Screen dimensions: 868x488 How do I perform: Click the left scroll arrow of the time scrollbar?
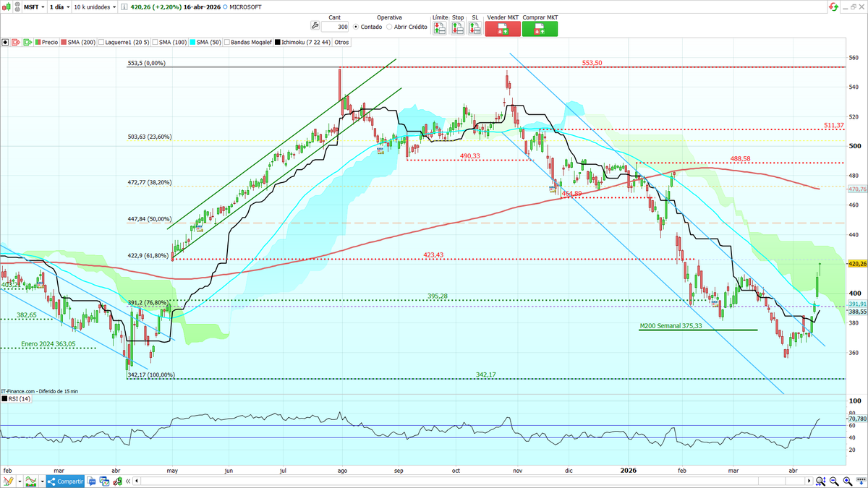point(137,481)
